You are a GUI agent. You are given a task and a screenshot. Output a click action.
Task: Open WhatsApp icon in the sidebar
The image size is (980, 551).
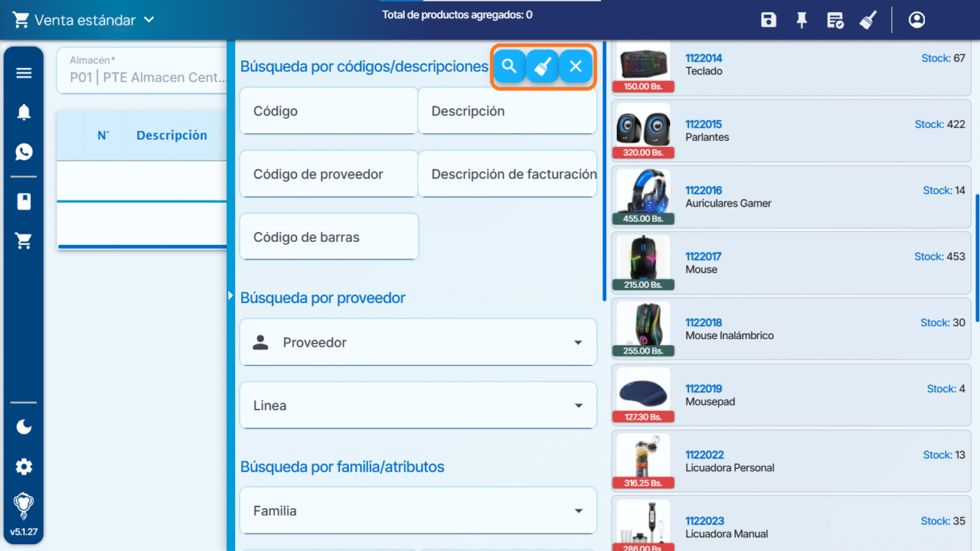(24, 152)
